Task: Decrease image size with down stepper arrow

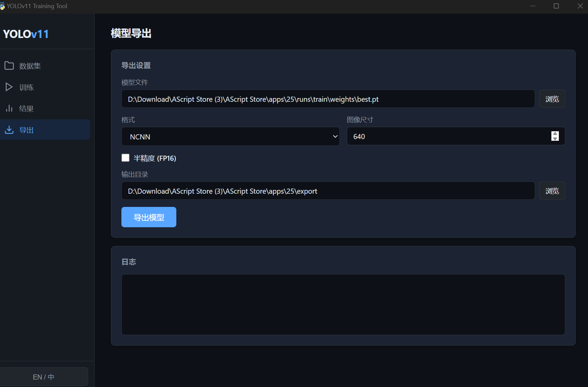Action: pos(555,138)
